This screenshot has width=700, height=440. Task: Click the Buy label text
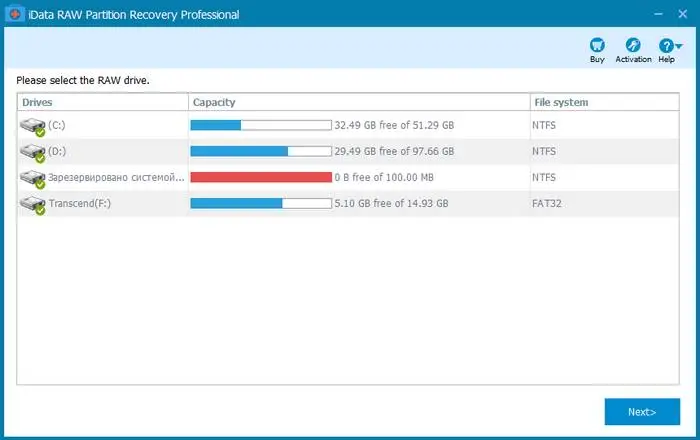[x=597, y=59]
